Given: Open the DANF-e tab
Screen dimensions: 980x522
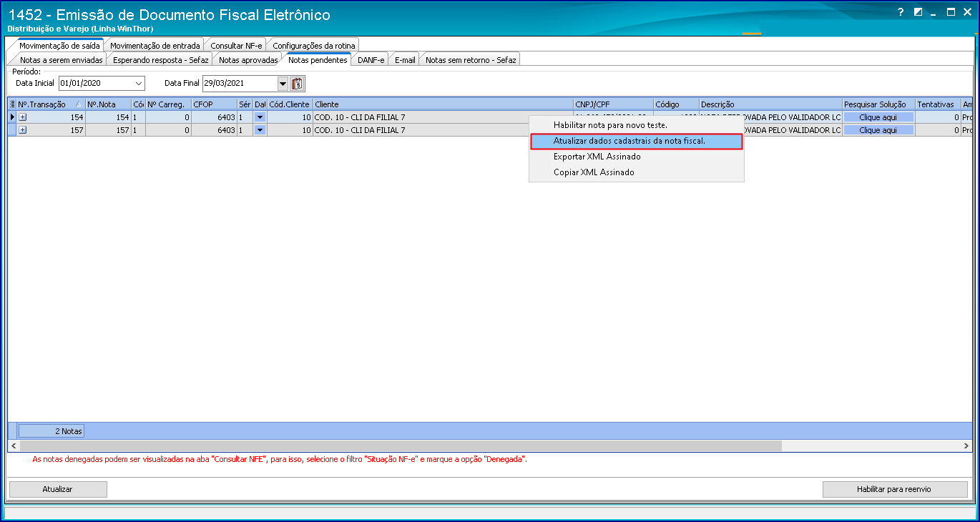Looking at the screenshot, I should (371, 60).
